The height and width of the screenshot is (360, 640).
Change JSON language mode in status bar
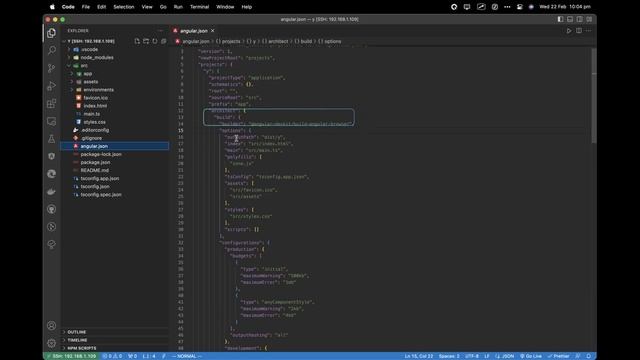[x=505, y=356]
